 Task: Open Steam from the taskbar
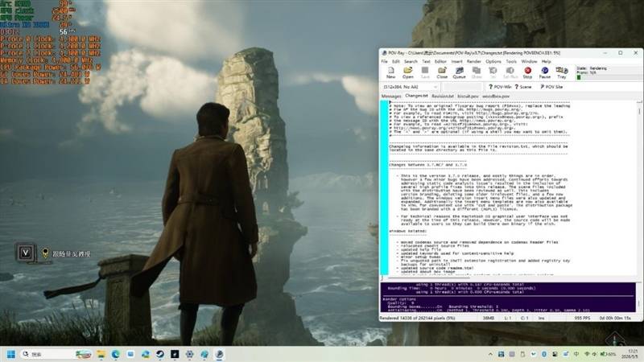159,354
